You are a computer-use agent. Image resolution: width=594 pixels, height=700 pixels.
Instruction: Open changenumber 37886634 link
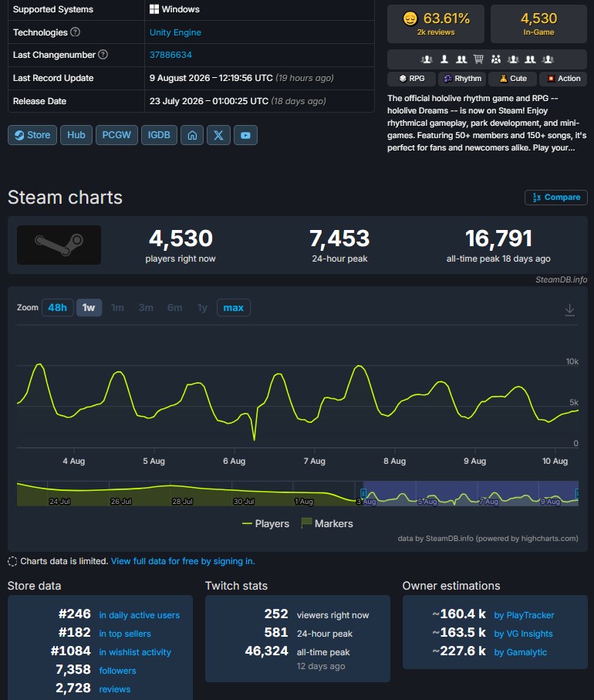pos(170,55)
